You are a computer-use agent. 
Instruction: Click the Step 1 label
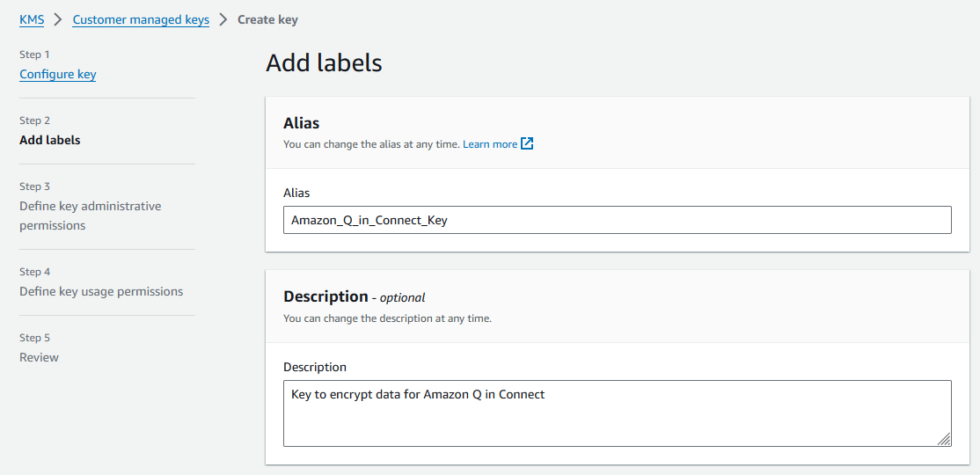point(34,55)
